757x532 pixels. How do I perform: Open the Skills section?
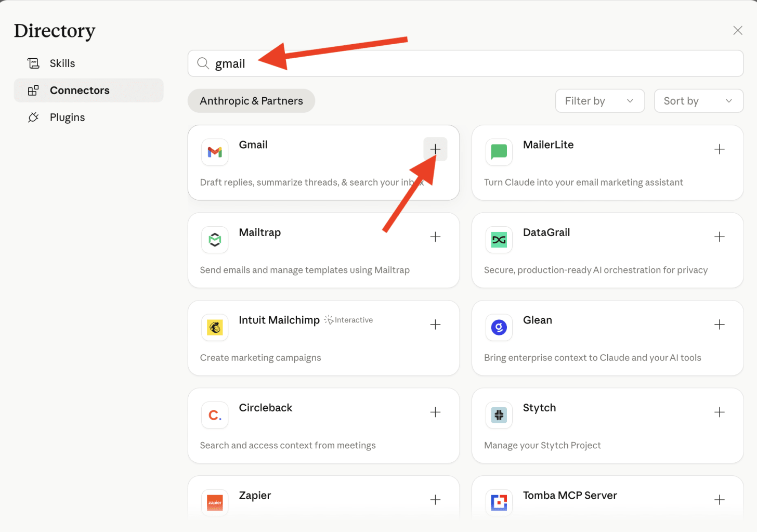[88, 63]
